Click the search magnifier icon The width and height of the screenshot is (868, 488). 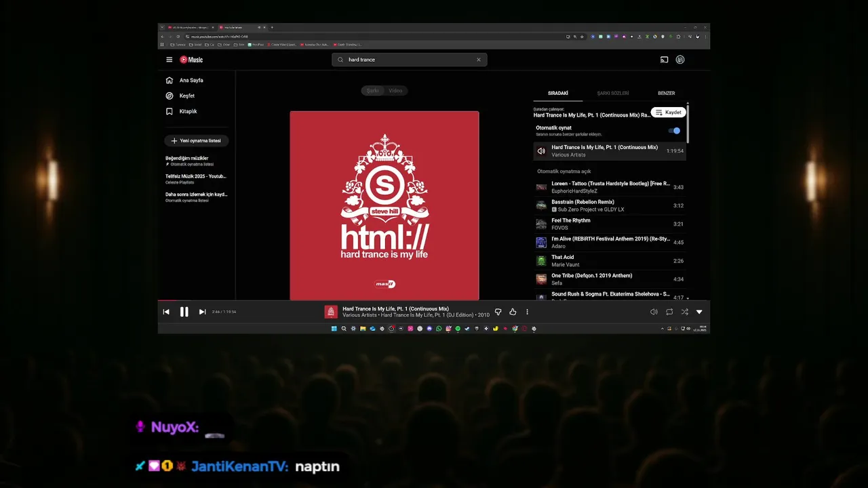click(x=340, y=60)
